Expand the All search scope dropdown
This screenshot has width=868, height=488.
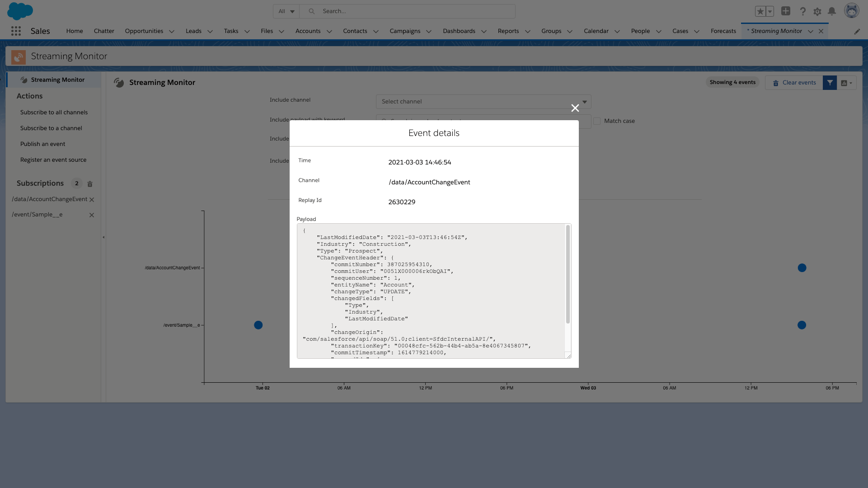286,11
